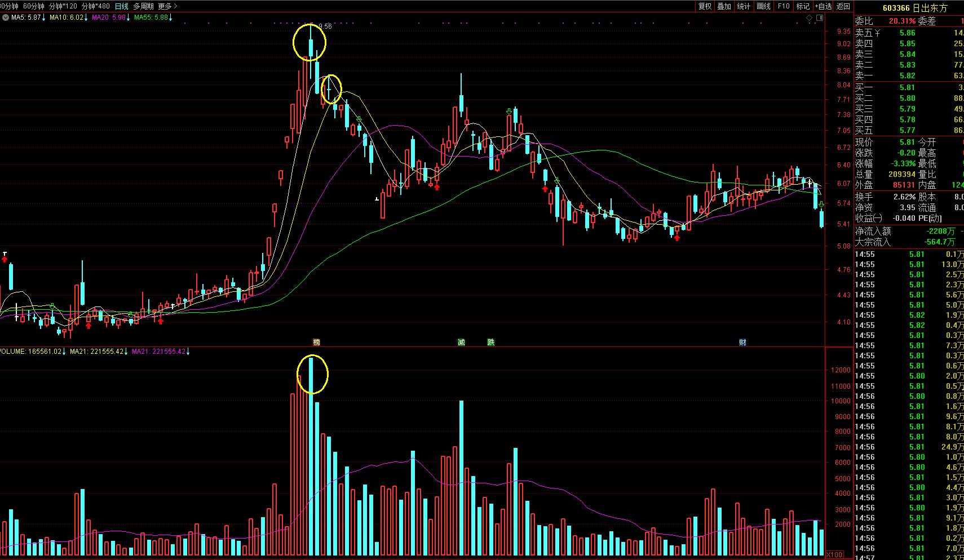Click red up-arrow signal near 5.08 price level

tap(677, 238)
